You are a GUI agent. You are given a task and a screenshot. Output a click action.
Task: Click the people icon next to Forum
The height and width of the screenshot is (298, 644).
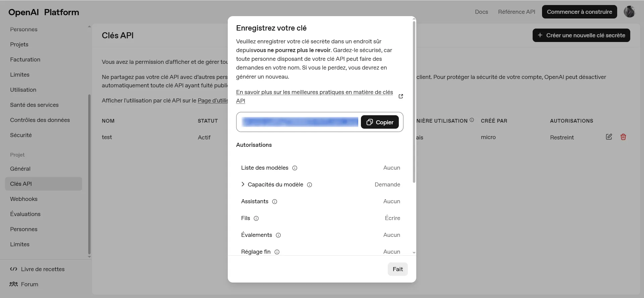13,284
